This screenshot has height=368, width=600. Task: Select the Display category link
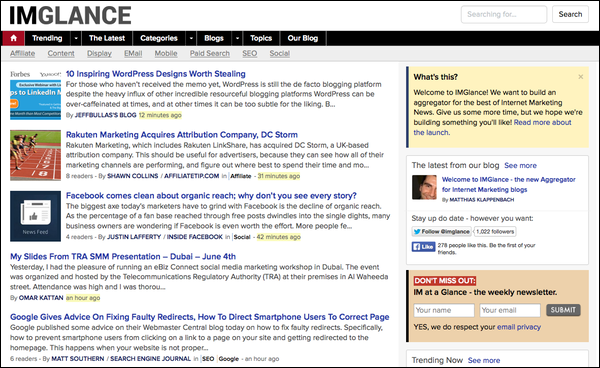pos(99,54)
